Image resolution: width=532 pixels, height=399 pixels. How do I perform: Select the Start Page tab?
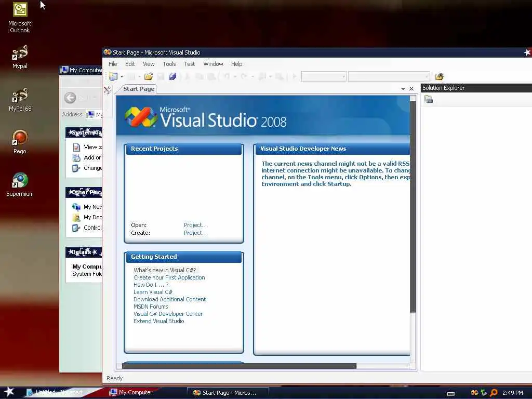pos(138,89)
